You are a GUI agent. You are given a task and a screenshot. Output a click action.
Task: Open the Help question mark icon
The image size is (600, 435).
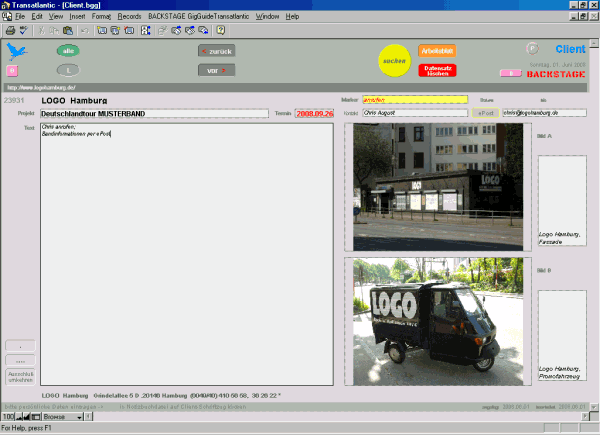pyautogui.click(x=221, y=30)
